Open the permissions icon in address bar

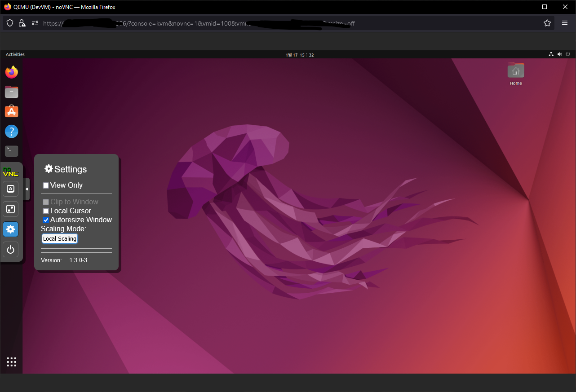coord(35,23)
